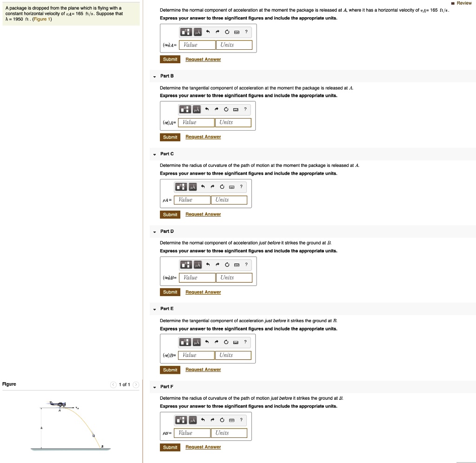The height and width of the screenshot is (463, 476).
Task: Click the Part C Units field
Action: pos(229,200)
